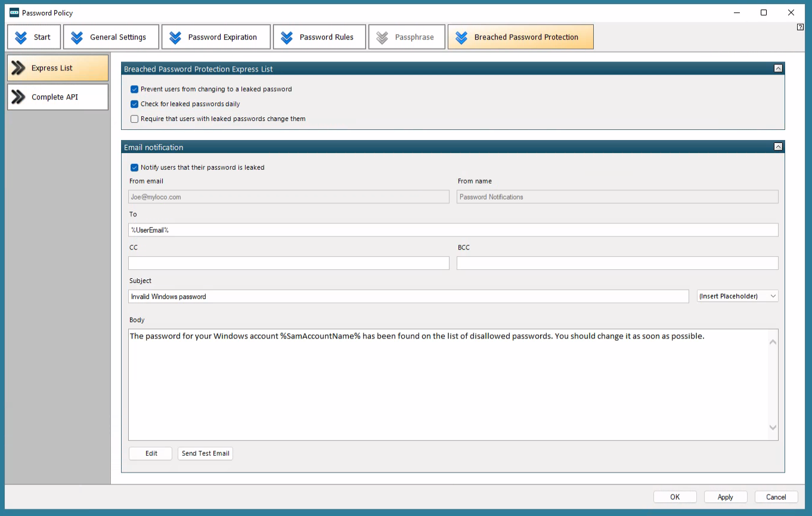The width and height of the screenshot is (812, 516).
Task: Click the Password Policy window title icon
Action: coord(14,13)
